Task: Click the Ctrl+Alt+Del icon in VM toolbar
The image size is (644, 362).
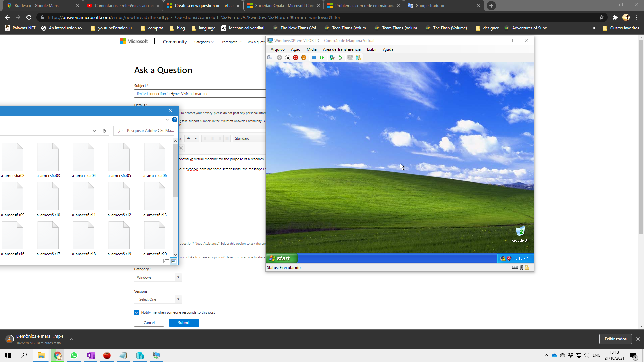Action: pos(270,58)
